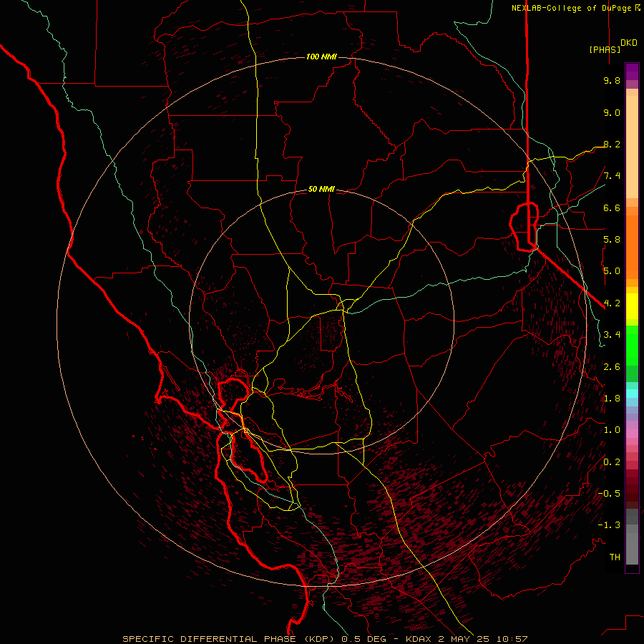Pick the pale peach segment near 8.2 on the color bar
This screenshot has width=644, height=644.
[x=632, y=147]
